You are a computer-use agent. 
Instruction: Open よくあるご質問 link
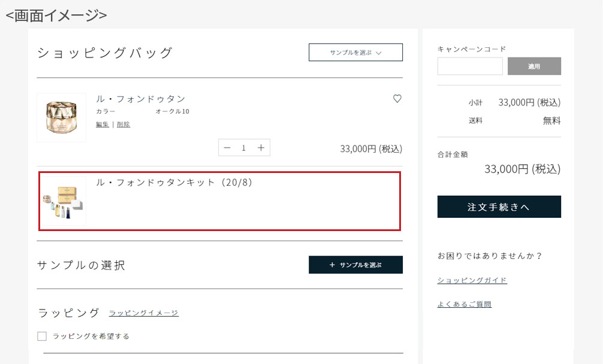[464, 304]
